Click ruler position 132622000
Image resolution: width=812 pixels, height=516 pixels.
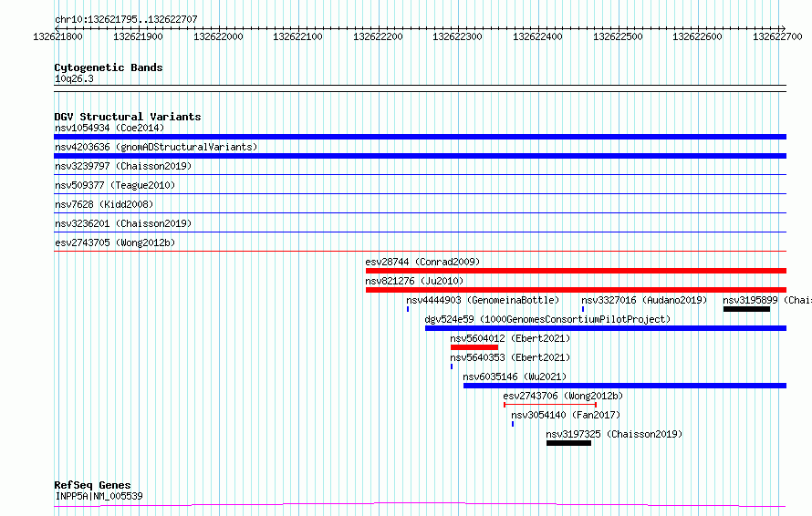tap(218, 36)
